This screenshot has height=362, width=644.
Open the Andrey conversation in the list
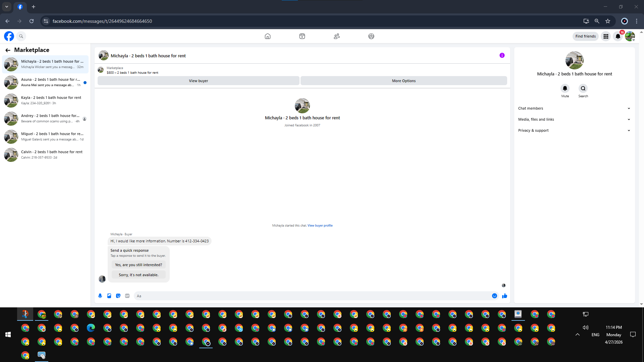click(x=45, y=118)
